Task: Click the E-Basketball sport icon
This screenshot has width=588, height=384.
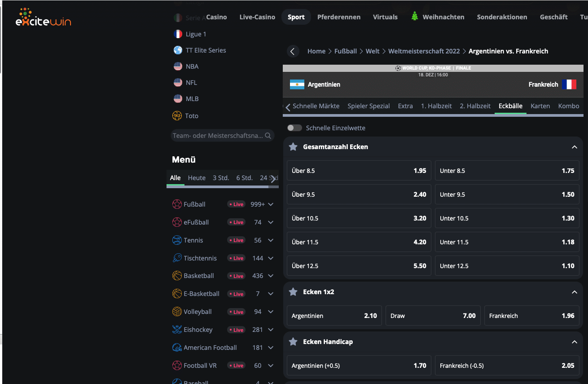Action: pyautogui.click(x=177, y=294)
